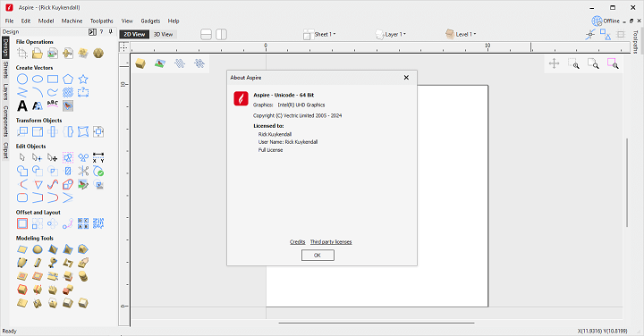Switch to the 3D View tab

click(x=163, y=35)
